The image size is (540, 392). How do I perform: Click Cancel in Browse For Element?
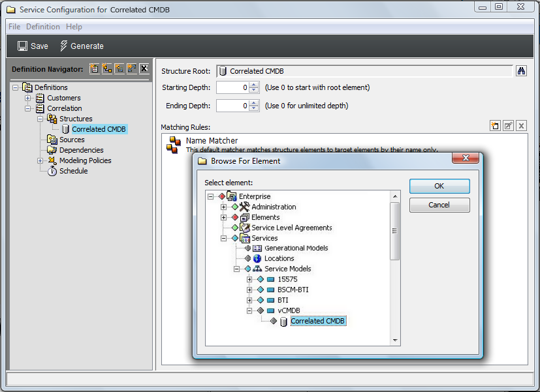[x=439, y=205]
